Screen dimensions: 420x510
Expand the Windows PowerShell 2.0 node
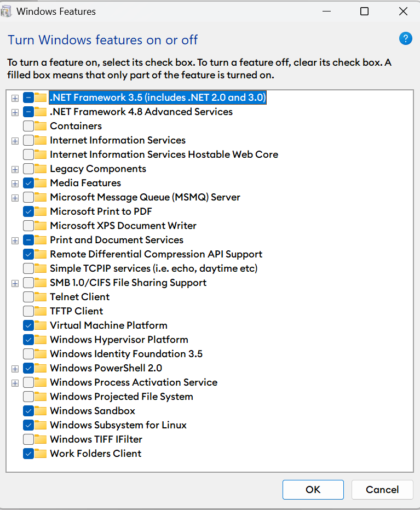click(15, 369)
